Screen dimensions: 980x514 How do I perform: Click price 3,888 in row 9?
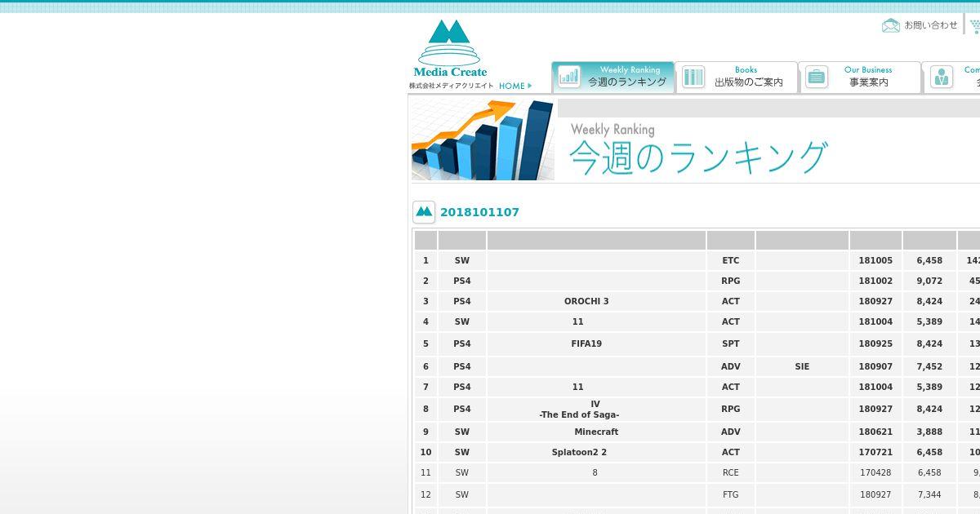click(929, 432)
